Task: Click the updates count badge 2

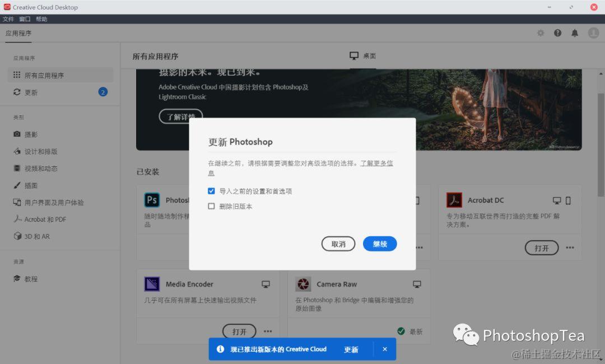Action: (103, 92)
